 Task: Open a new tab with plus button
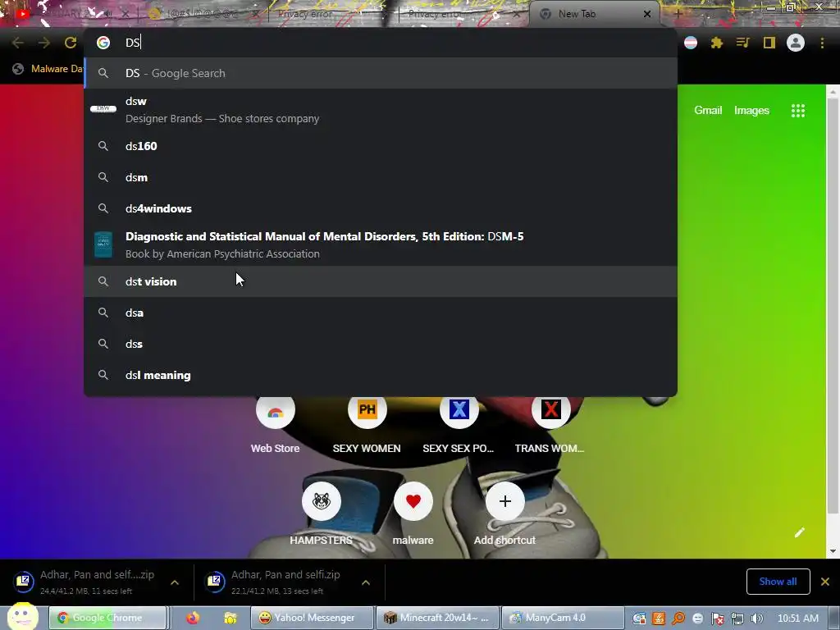point(677,14)
